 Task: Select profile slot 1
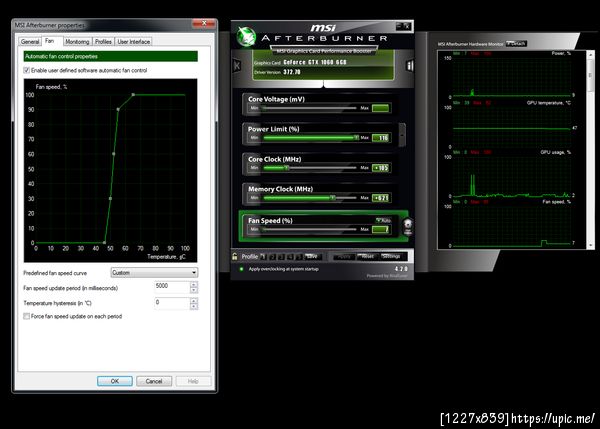(x=263, y=256)
